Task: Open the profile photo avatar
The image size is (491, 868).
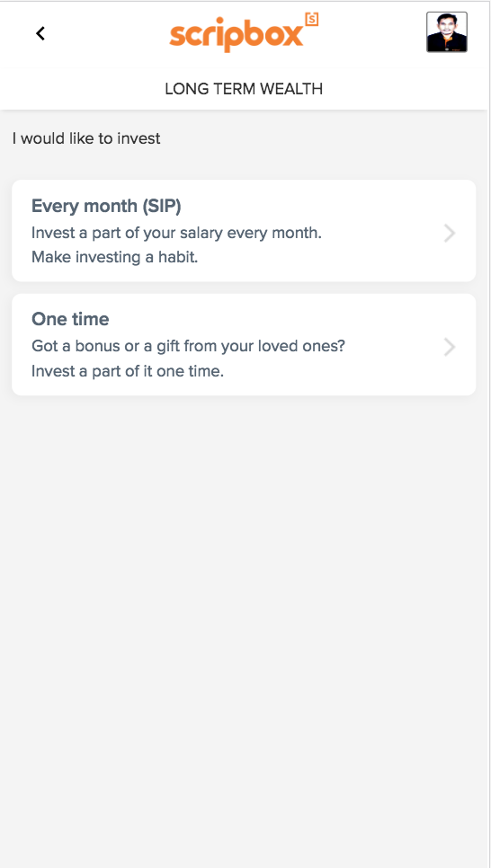Action: tap(447, 32)
